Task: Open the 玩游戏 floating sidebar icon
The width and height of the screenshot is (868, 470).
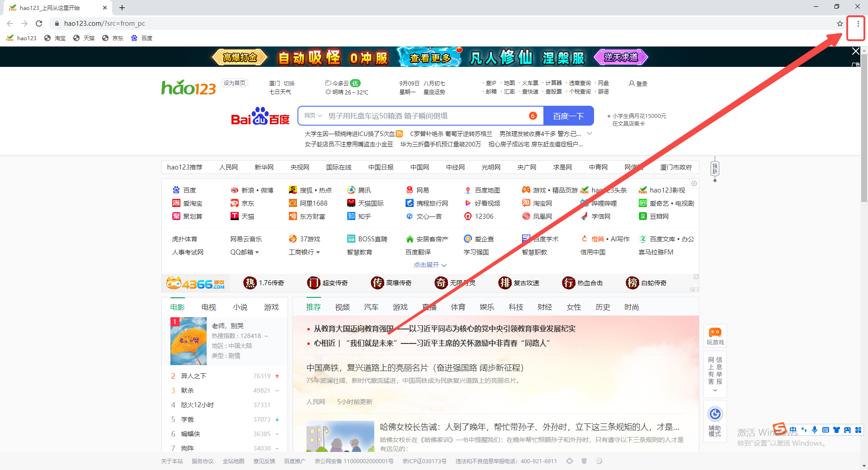Action: tap(715, 335)
